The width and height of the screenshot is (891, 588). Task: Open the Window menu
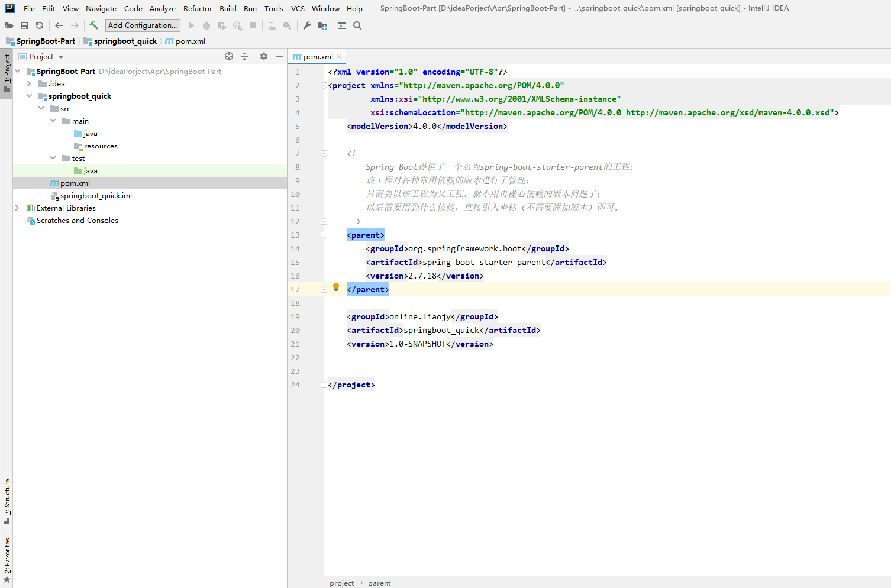325,8
